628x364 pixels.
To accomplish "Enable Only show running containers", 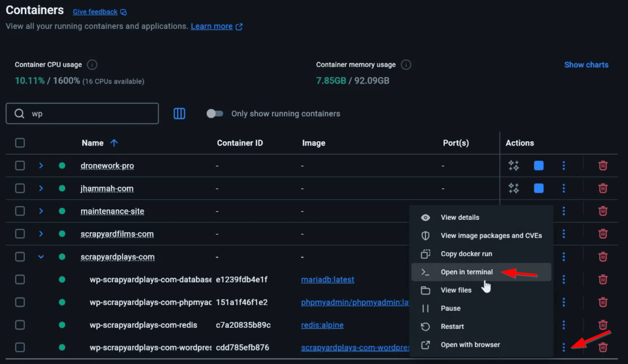I will tap(215, 113).
